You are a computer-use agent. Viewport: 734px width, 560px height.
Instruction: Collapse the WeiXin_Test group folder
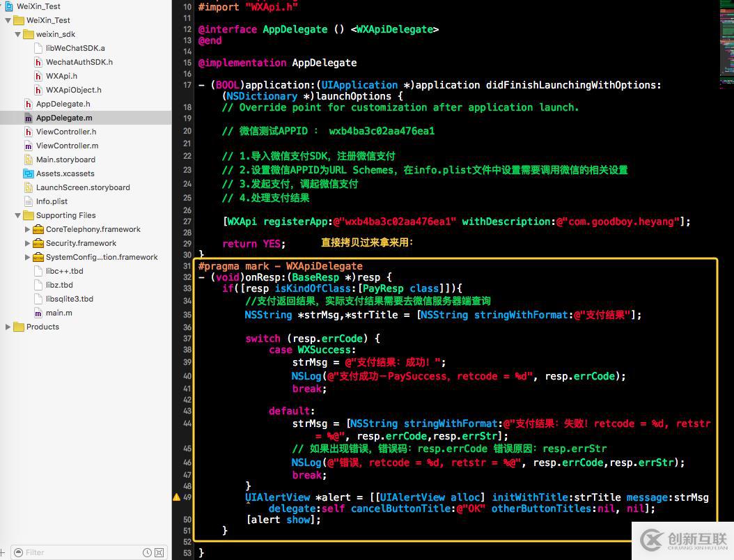[x=8, y=21]
